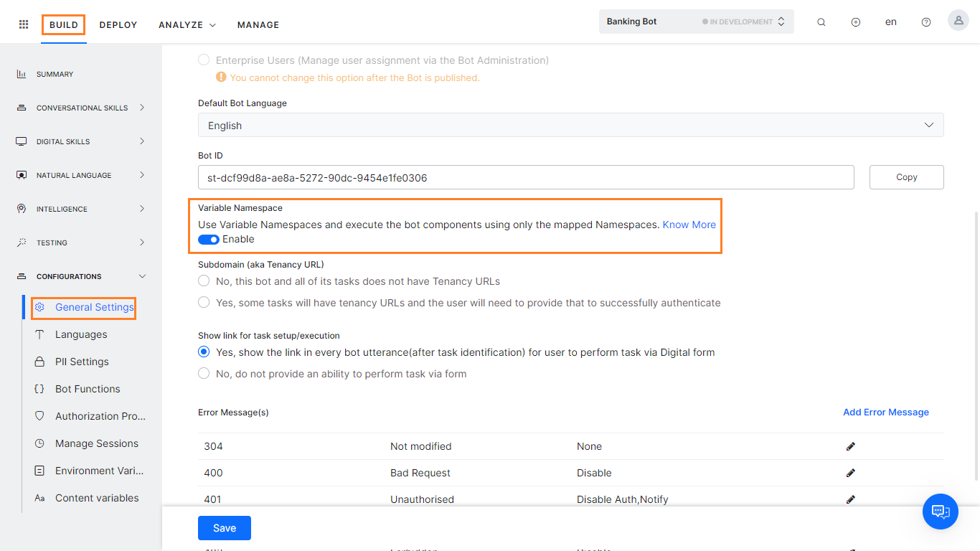
Task: Choose not to allow task via form
Action: pyautogui.click(x=203, y=373)
